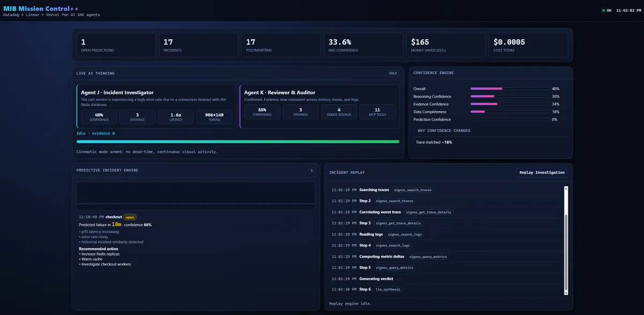
Task: Click the signoz_get_trace_details tag beside Correlating worst trace
Action: coord(428,212)
